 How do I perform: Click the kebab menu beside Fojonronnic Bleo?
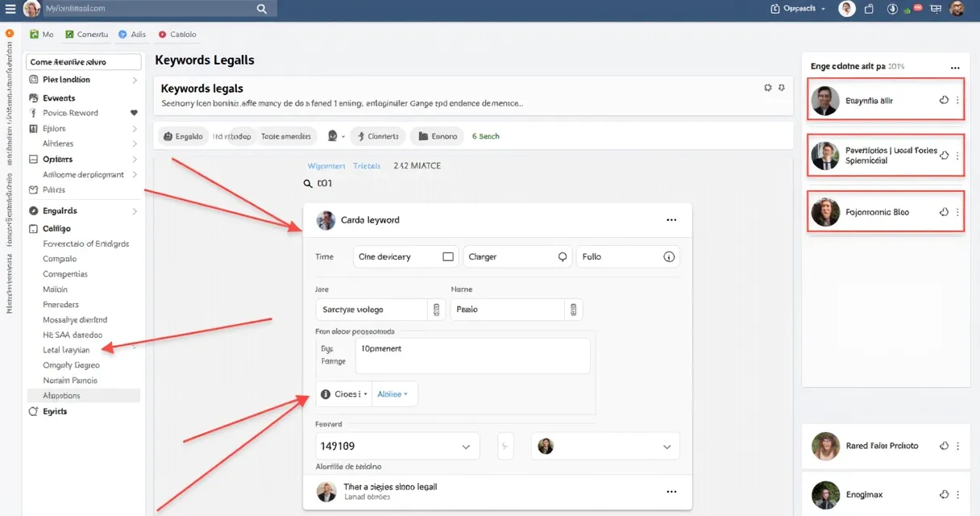click(957, 212)
